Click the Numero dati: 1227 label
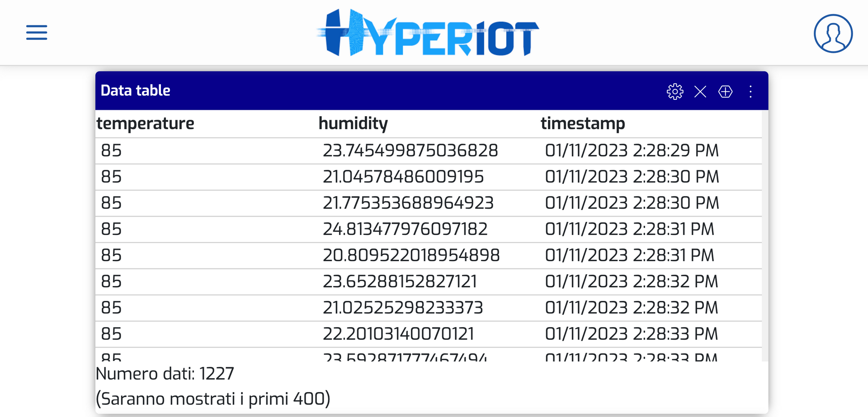 [x=165, y=374]
